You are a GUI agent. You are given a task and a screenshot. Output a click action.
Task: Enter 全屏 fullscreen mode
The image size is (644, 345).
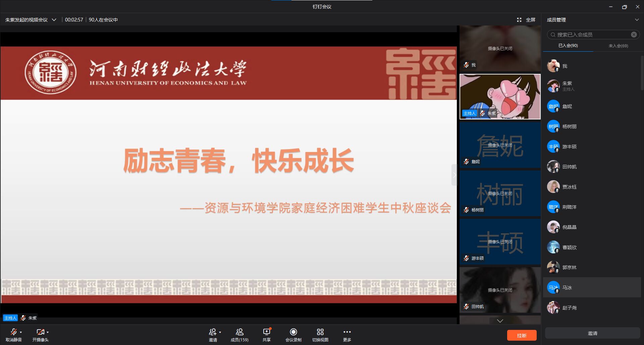(x=526, y=20)
